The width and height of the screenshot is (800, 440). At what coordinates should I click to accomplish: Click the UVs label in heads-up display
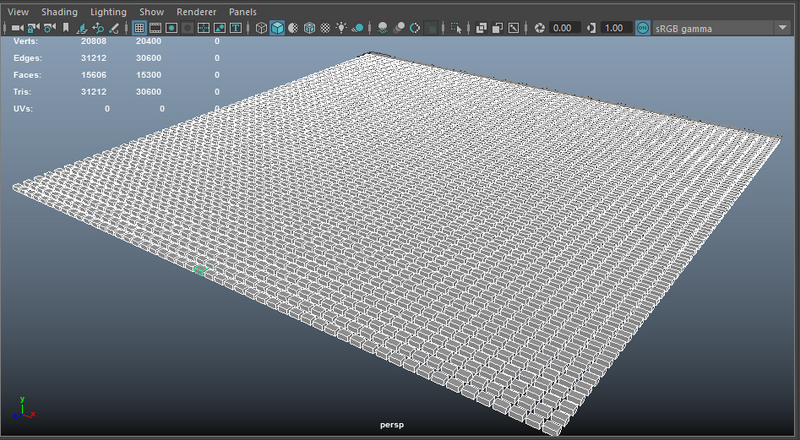(23, 109)
